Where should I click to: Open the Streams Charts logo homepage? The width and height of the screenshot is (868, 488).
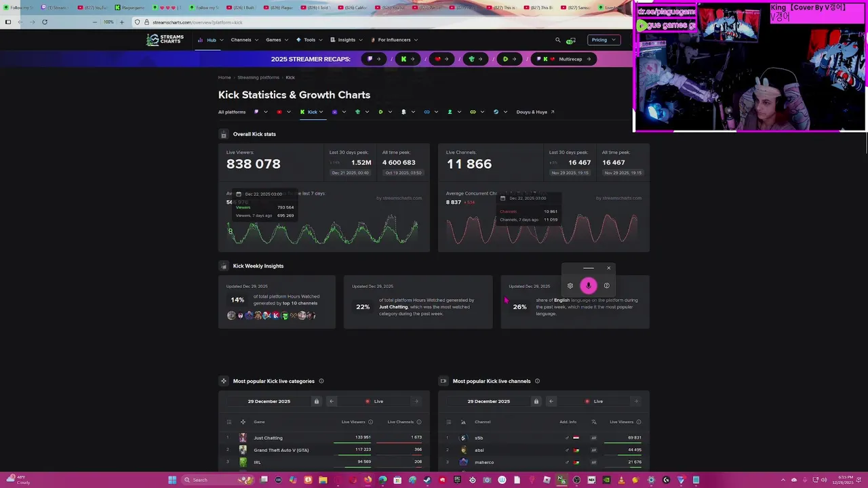coord(165,40)
